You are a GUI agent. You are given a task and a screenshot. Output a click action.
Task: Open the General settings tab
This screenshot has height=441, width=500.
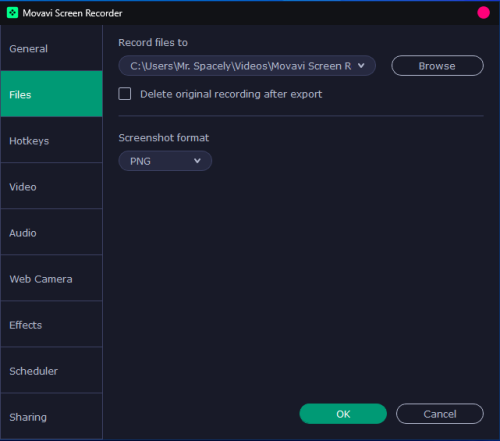click(x=51, y=48)
